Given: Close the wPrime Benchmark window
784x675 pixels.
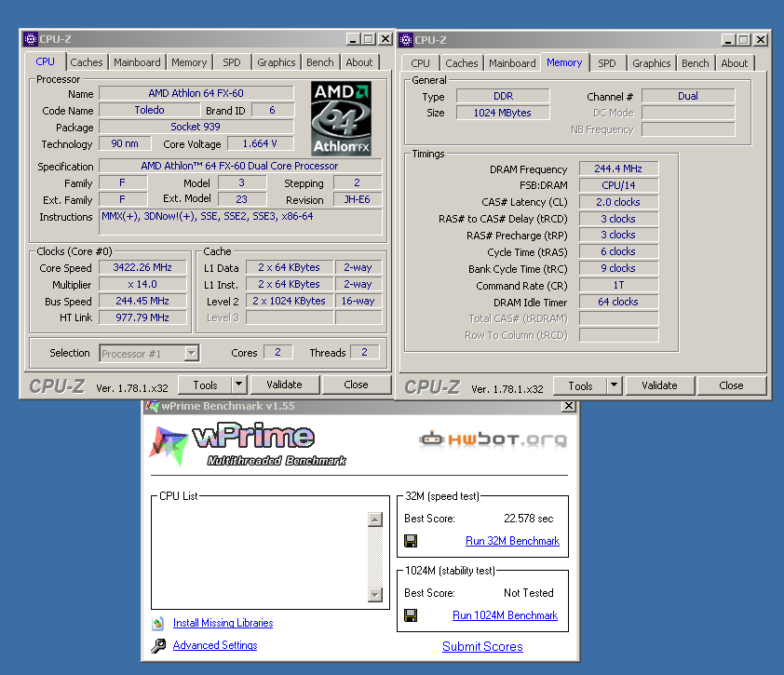Looking at the screenshot, I should [x=569, y=406].
